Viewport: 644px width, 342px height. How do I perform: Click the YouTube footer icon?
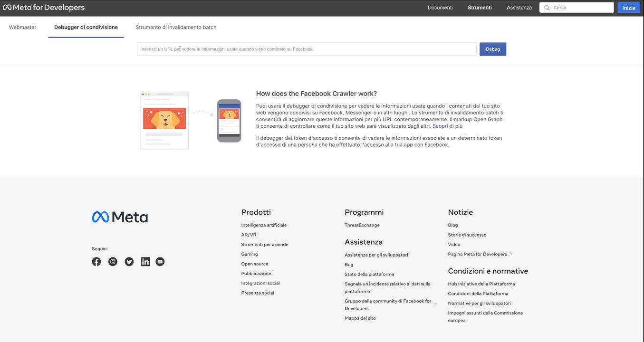pyautogui.click(x=160, y=262)
